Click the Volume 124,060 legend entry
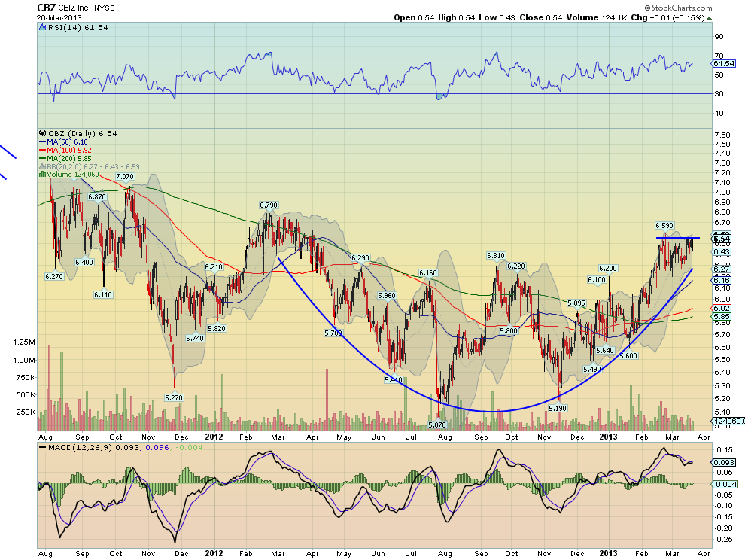Viewport: 745px width, 560px height. pyautogui.click(x=73, y=175)
